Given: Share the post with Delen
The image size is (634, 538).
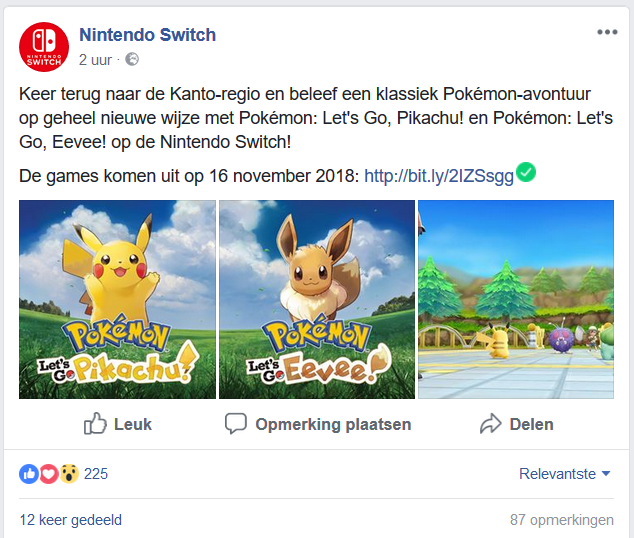Looking at the screenshot, I should click(x=516, y=424).
